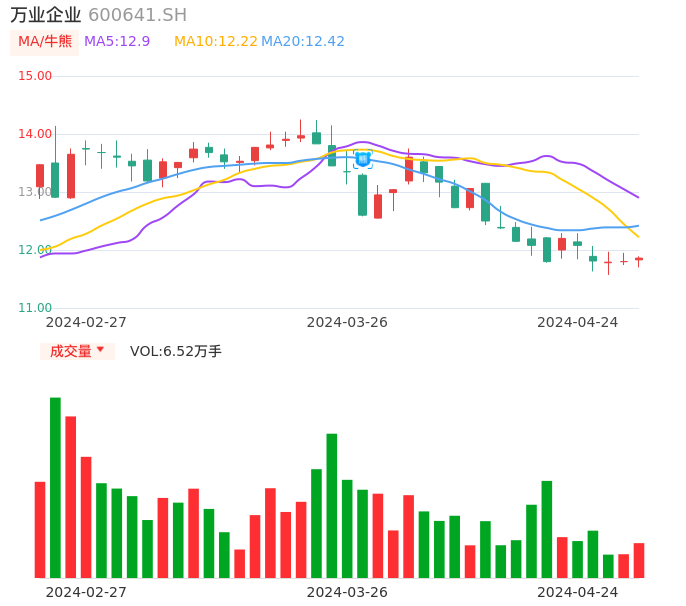Click the first red volume bar on the left
This screenshot has width=686, height=606.
click(40, 529)
